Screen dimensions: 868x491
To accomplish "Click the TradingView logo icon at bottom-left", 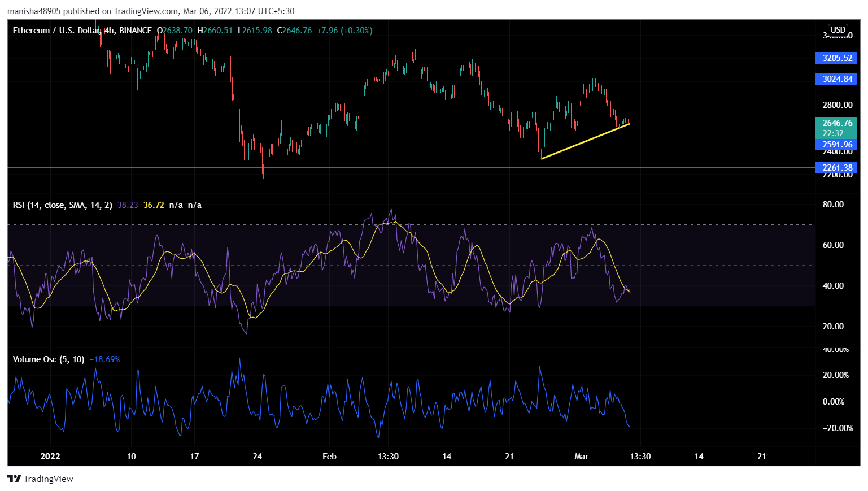I will point(14,479).
